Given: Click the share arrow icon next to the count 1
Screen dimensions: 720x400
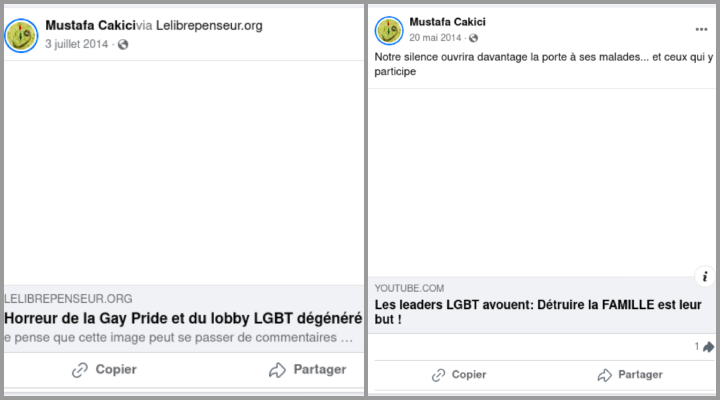Looking at the screenshot, I should [708, 347].
